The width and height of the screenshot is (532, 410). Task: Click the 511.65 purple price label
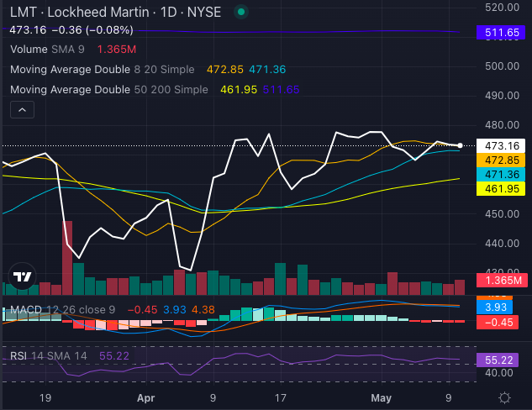click(x=501, y=33)
